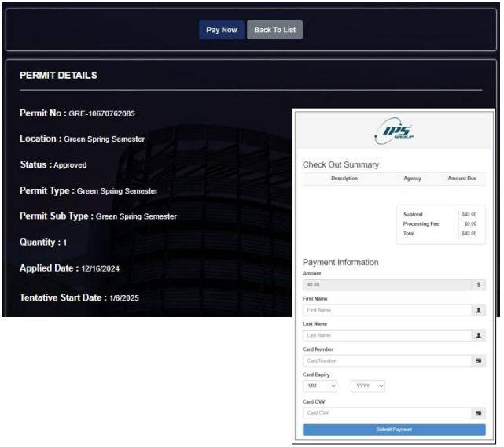Open the YYYY card expiry year dropdown
The width and height of the screenshot is (504, 447).
pos(367,386)
